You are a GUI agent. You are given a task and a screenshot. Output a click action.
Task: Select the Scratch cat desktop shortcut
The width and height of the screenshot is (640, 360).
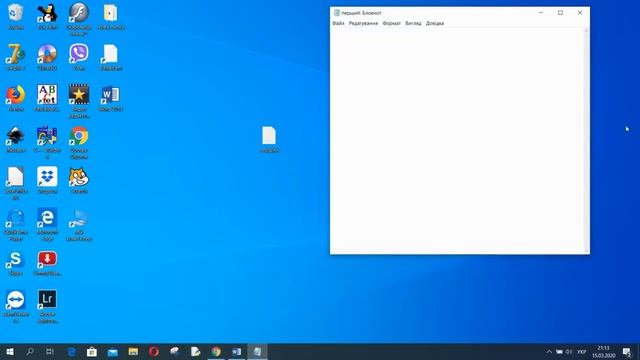pyautogui.click(x=79, y=180)
